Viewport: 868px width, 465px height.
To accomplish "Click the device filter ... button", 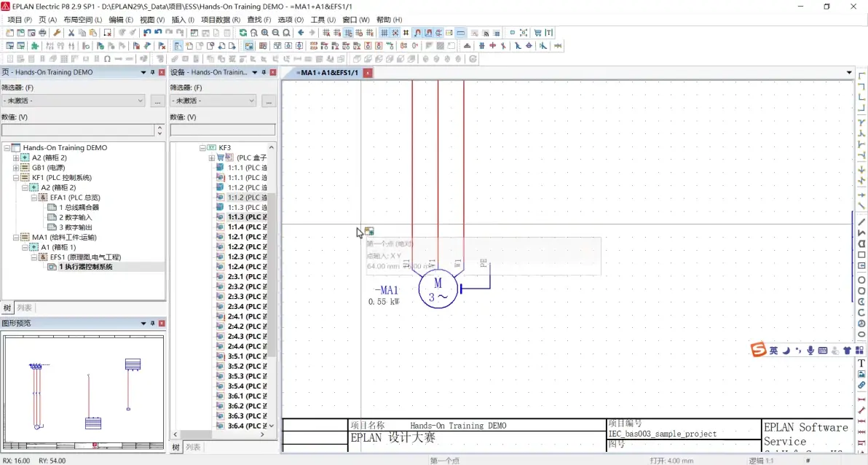I will (x=269, y=101).
